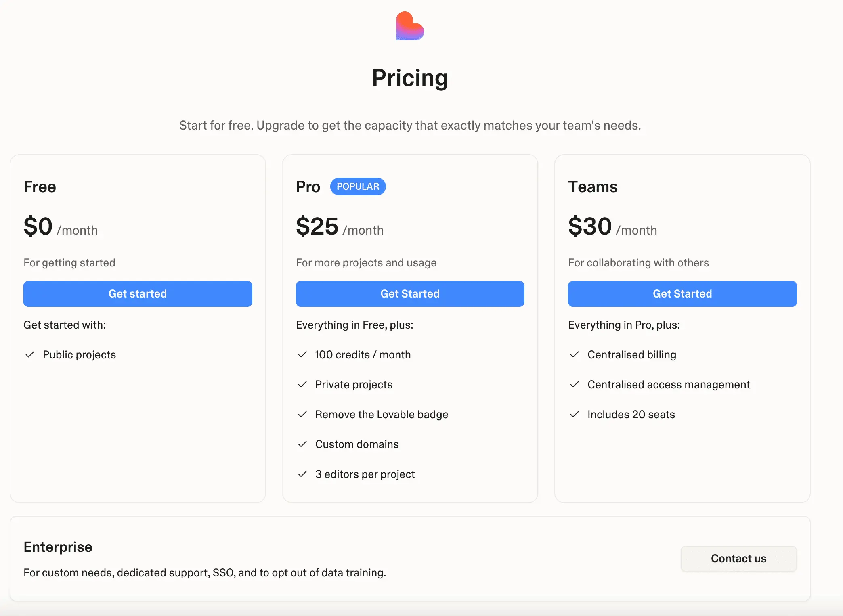Image resolution: width=843 pixels, height=616 pixels.
Task: Click the POPULAR badge next to Pro
Action: tap(358, 186)
